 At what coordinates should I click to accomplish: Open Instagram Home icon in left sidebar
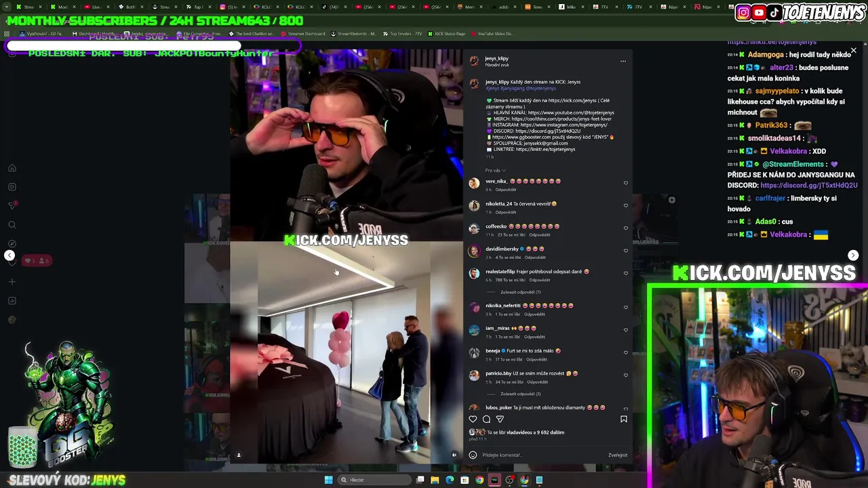click(x=12, y=168)
